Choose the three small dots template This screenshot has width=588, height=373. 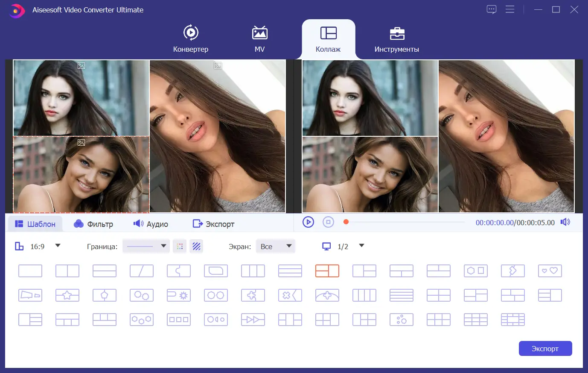click(402, 320)
